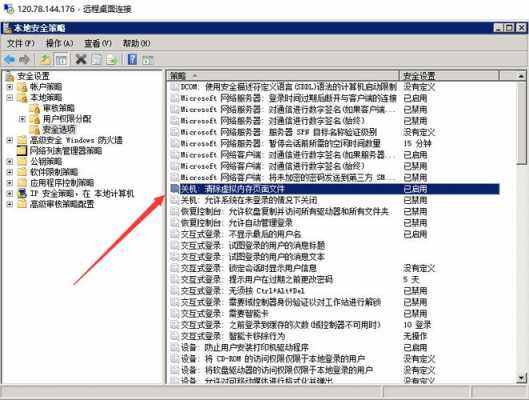Image resolution: width=529 pixels, height=400 pixels.
Task: Click the 安全设置 root node icon
Action: [x=10, y=76]
